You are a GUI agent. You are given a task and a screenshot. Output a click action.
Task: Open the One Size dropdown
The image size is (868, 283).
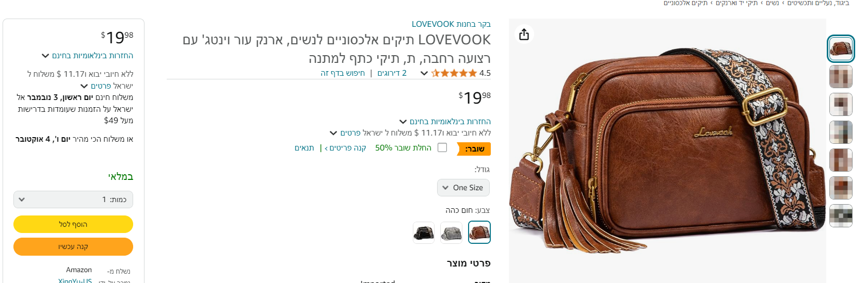tap(463, 188)
